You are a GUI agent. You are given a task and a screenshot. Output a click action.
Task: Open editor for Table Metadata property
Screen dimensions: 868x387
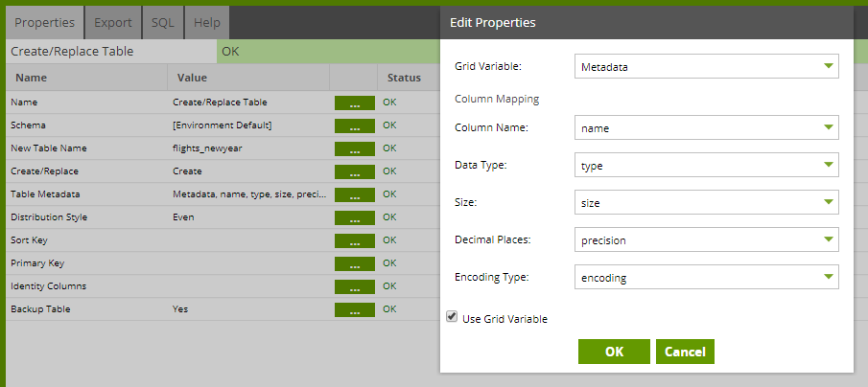355,194
